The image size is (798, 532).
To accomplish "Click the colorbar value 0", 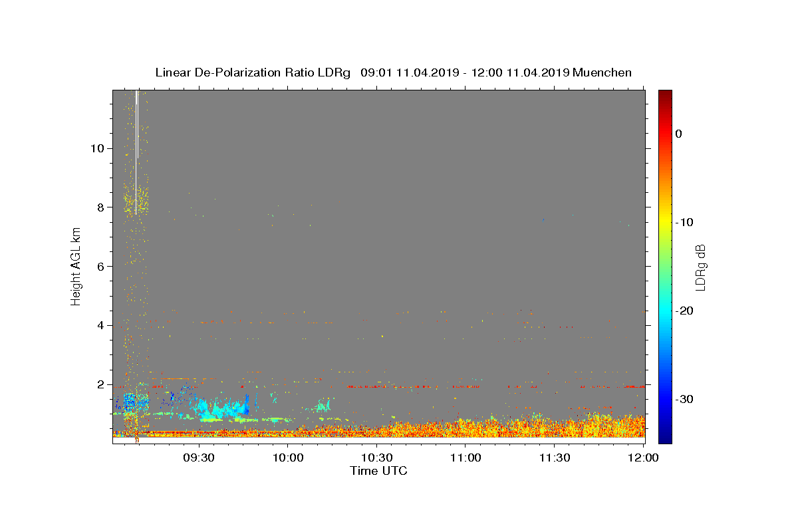I will (x=679, y=134).
